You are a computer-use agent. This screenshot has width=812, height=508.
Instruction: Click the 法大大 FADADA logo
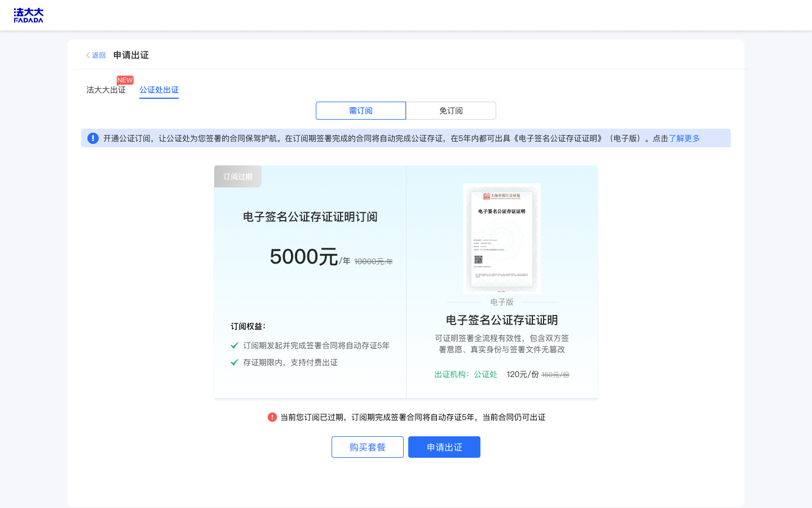pyautogui.click(x=29, y=15)
